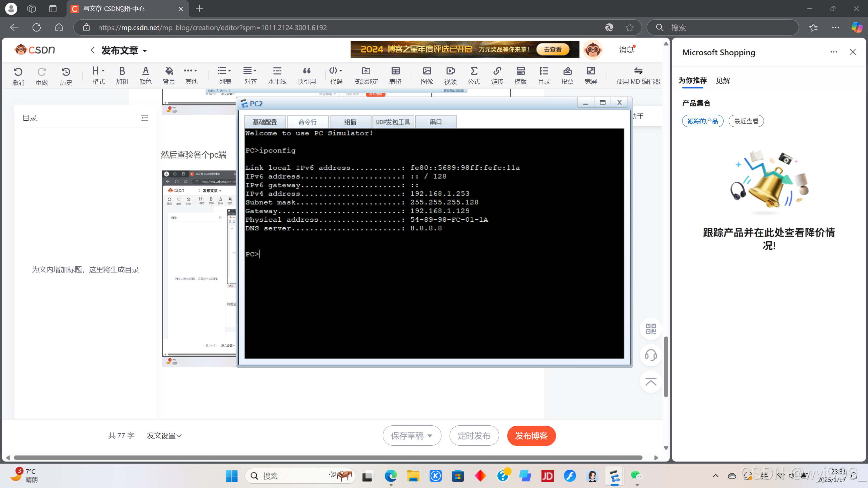868x488 pixels.
Task: Click the editor's vertical scrollbar thumb
Action: (x=666, y=366)
